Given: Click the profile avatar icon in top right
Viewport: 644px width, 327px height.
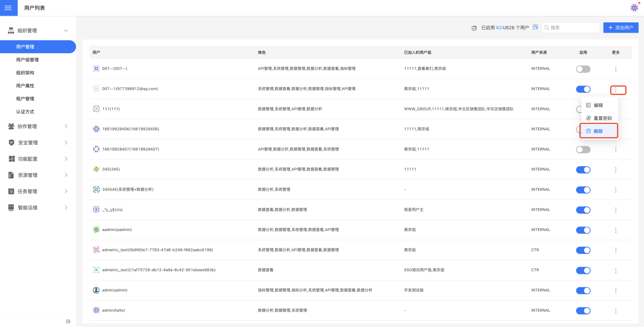Looking at the screenshot, I should coord(634,8).
